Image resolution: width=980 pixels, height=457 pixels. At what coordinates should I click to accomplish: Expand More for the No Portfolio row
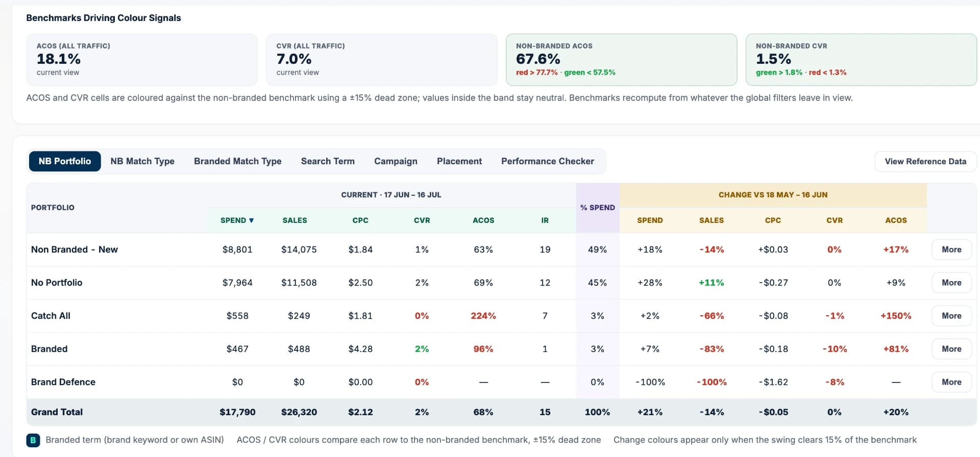pos(951,283)
